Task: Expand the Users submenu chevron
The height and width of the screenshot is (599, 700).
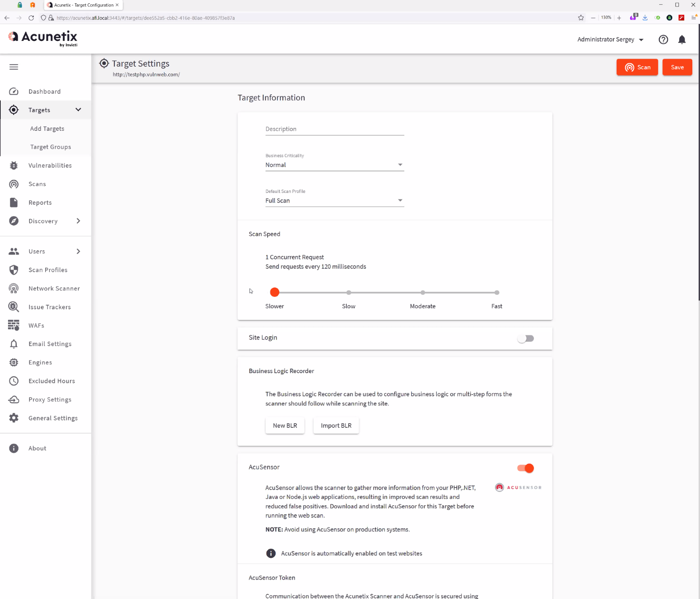Action: pos(78,251)
